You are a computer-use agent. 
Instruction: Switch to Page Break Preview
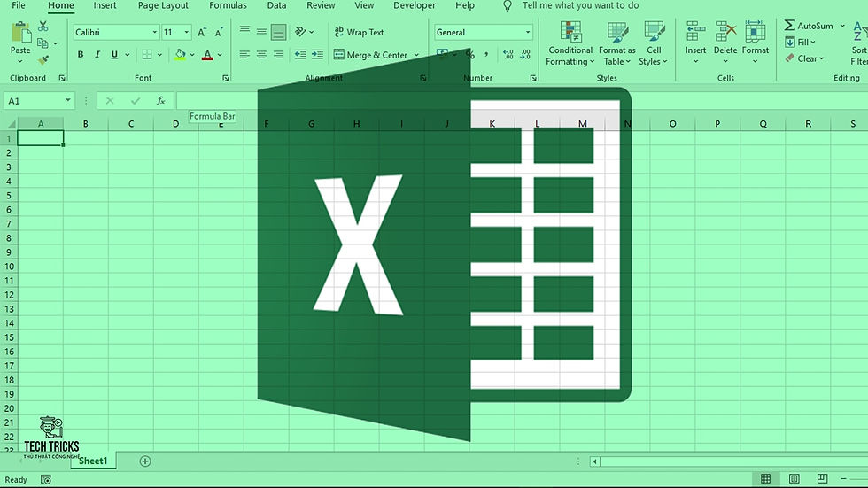point(822,478)
